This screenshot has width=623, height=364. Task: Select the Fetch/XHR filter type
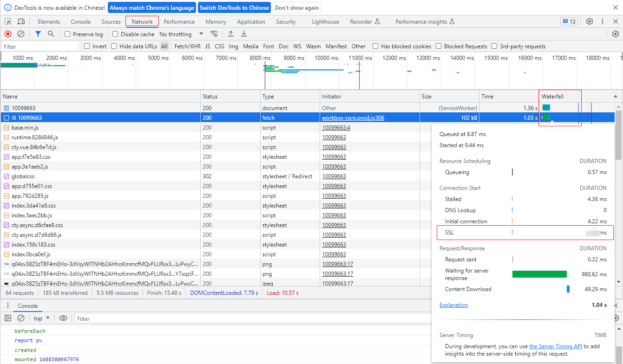tap(187, 46)
